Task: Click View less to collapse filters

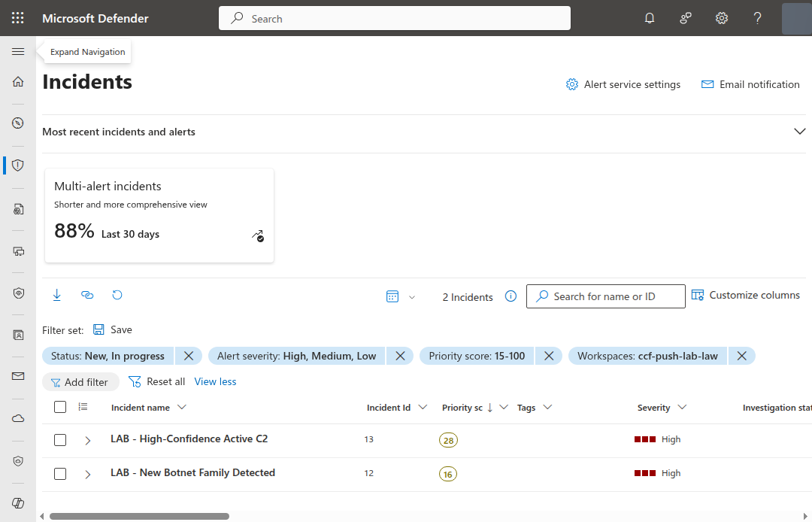Action: [215, 381]
